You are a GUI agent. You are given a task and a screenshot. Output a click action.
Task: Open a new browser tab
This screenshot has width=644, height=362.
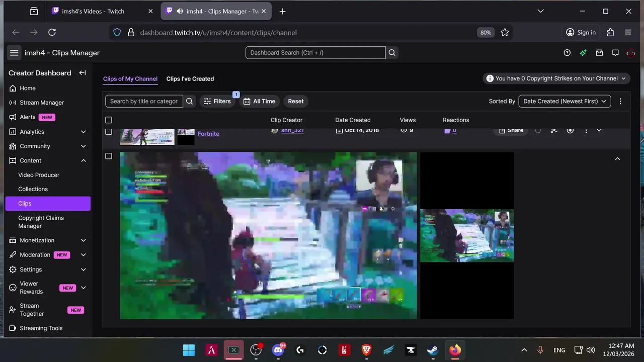coord(282,11)
